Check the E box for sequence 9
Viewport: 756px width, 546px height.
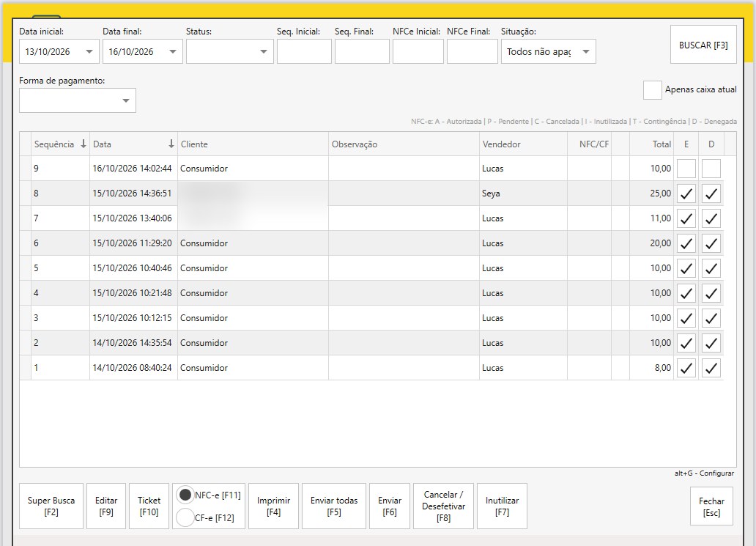(686, 169)
